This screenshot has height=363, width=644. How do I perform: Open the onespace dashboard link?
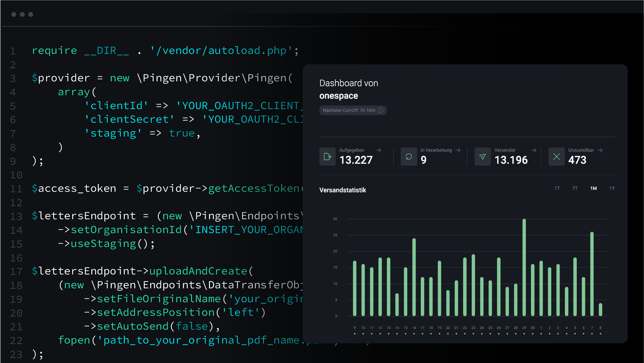click(x=339, y=95)
